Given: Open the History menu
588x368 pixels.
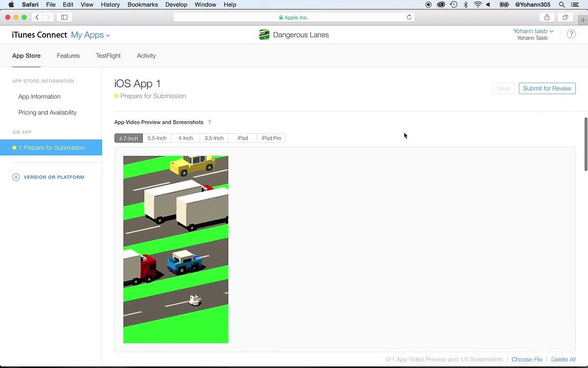Looking at the screenshot, I should coord(110,5).
